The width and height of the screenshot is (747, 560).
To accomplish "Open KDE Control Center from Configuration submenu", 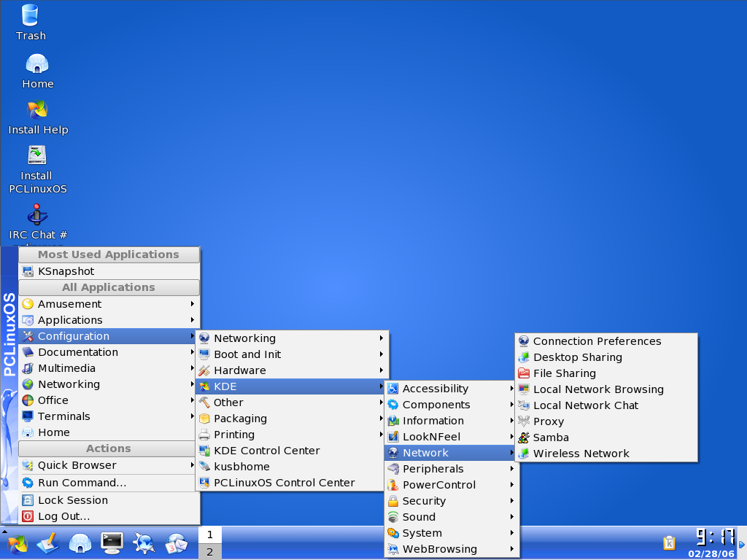I will pos(291,451).
